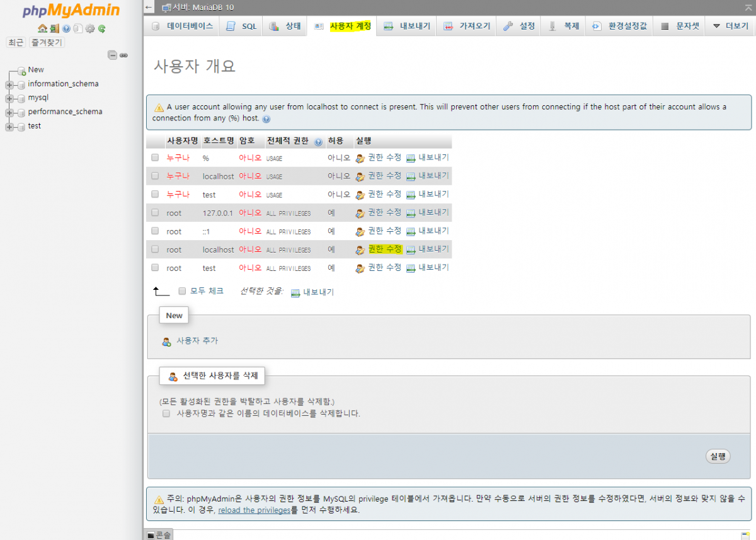Click edit-privileges icon for 누구나 % row
The height and width of the screenshot is (540, 756).
click(360, 159)
